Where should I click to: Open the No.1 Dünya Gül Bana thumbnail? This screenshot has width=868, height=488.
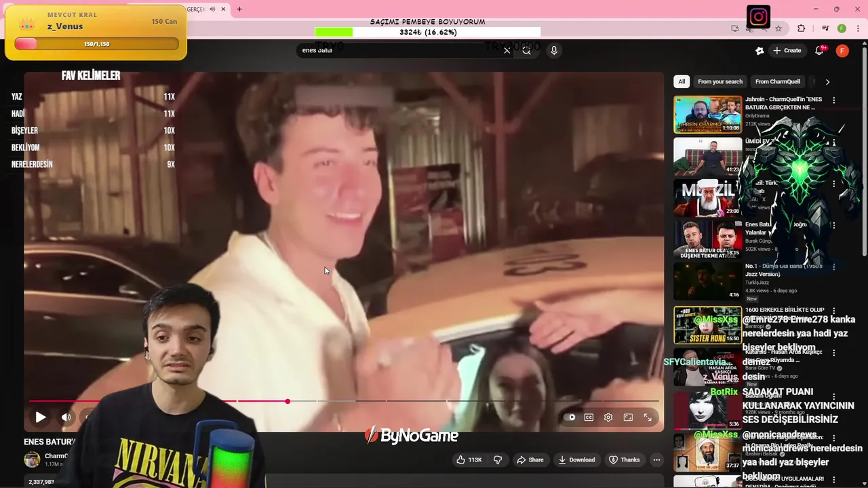pyautogui.click(x=707, y=281)
